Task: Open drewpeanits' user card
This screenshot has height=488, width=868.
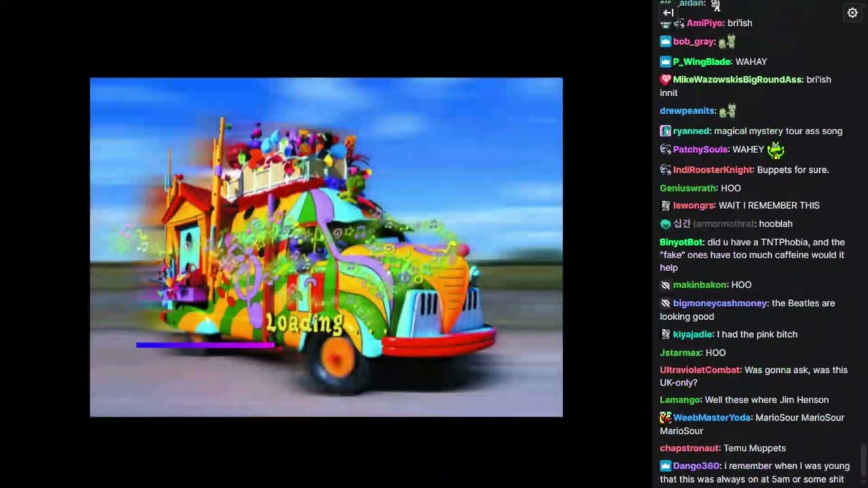Action: (688, 110)
